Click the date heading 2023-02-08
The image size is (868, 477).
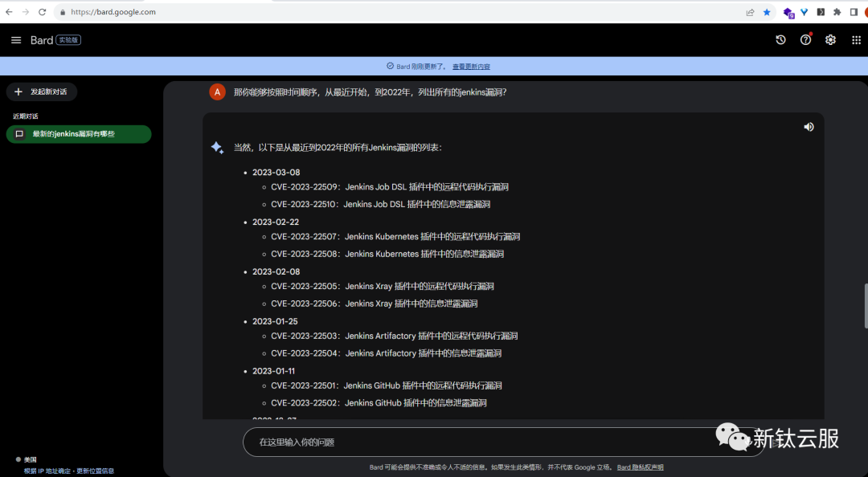pyautogui.click(x=276, y=271)
